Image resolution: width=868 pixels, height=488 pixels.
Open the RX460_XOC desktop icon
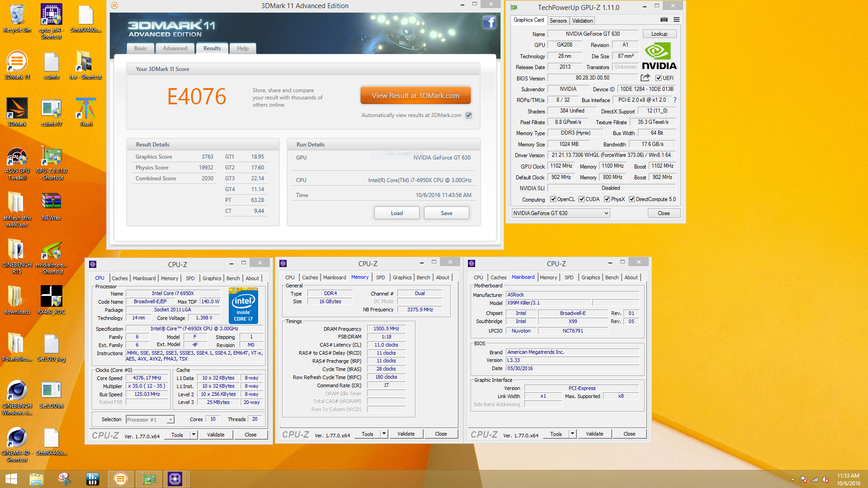coord(52,300)
